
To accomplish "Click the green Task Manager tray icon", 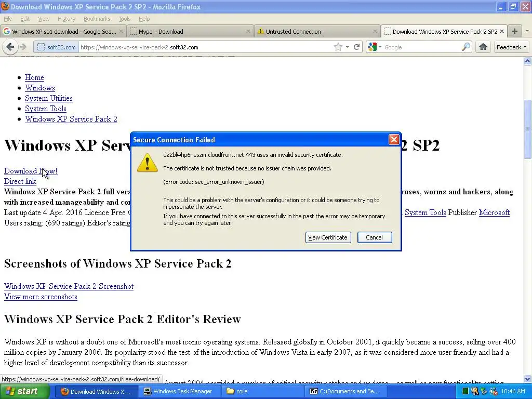I will pyautogui.click(x=465, y=391).
